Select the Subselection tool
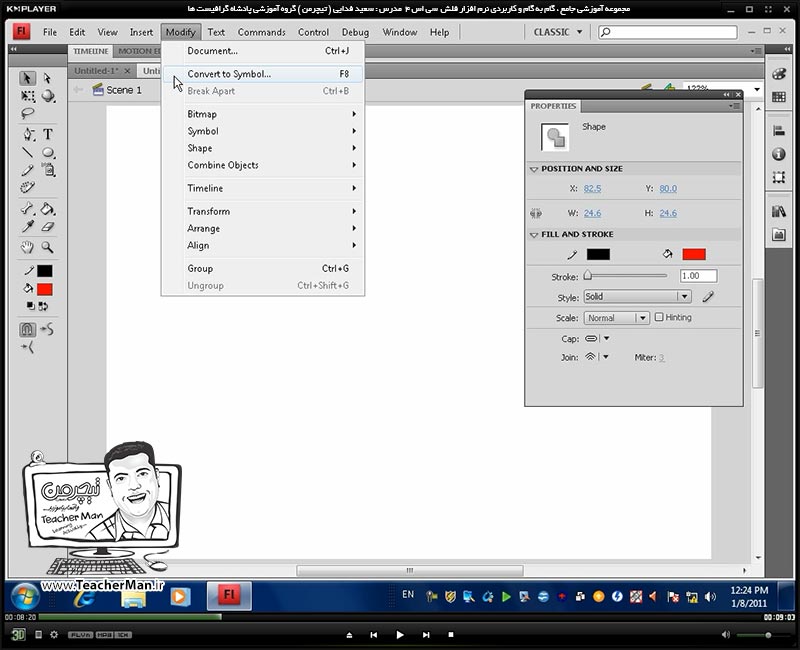This screenshot has width=800, height=650. [47, 78]
